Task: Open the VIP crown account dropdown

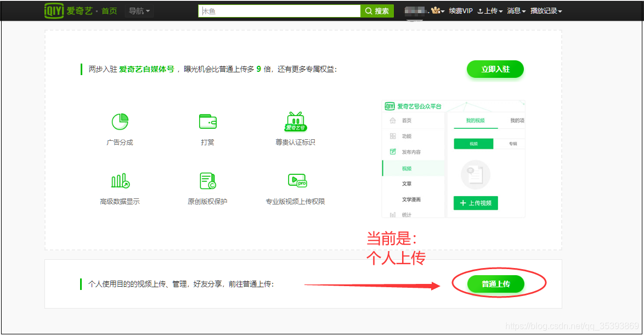Action: (x=438, y=10)
